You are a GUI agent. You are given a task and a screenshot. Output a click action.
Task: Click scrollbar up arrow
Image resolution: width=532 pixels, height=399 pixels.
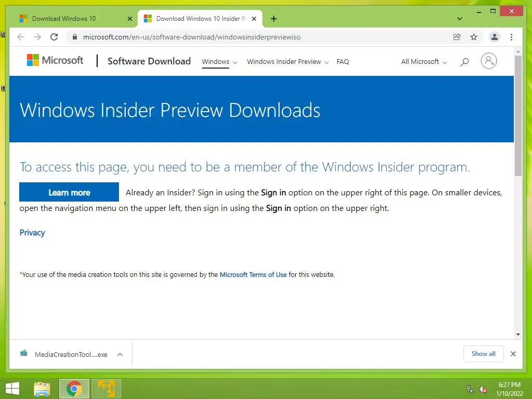click(x=518, y=51)
